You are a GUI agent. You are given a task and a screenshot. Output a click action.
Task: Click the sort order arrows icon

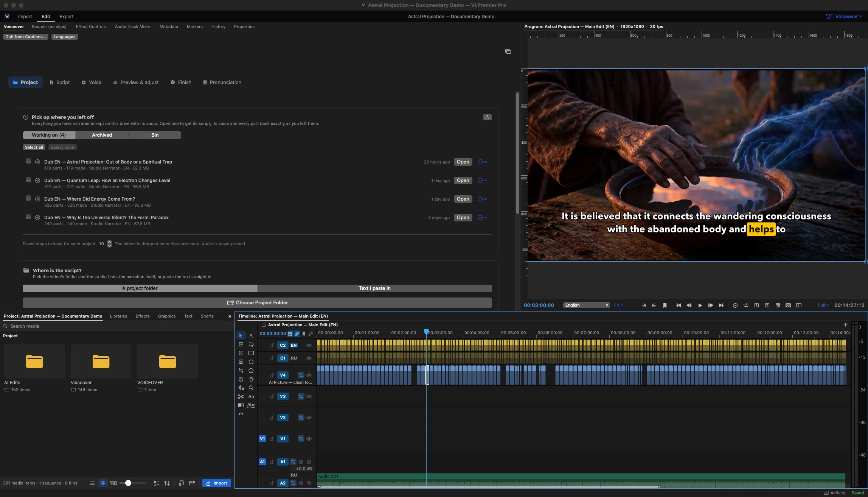167,483
